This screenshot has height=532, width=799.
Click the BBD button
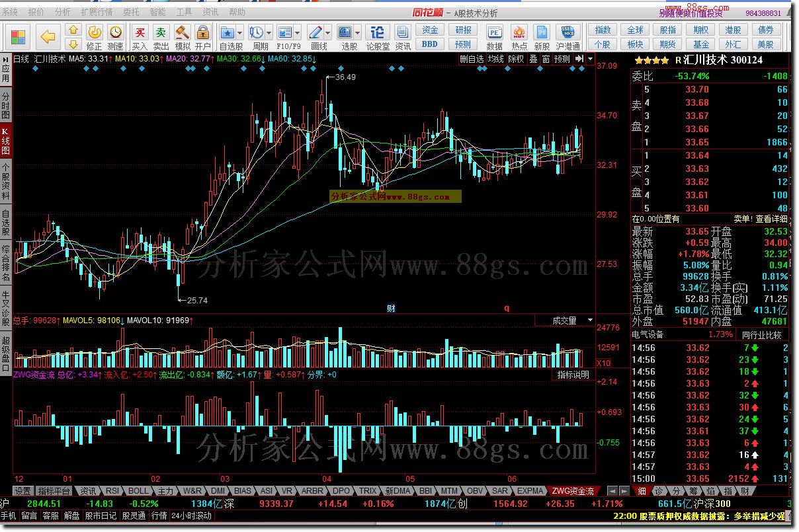click(x=430, y=44)
